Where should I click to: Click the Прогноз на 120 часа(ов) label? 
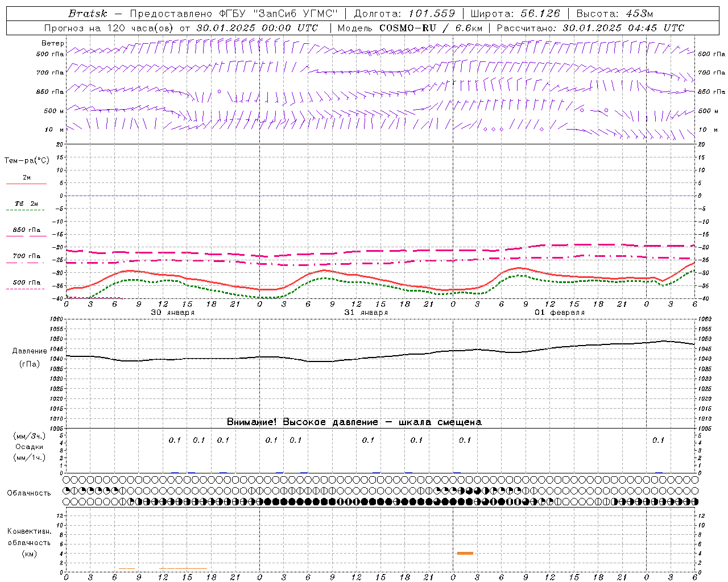[110, 28]
